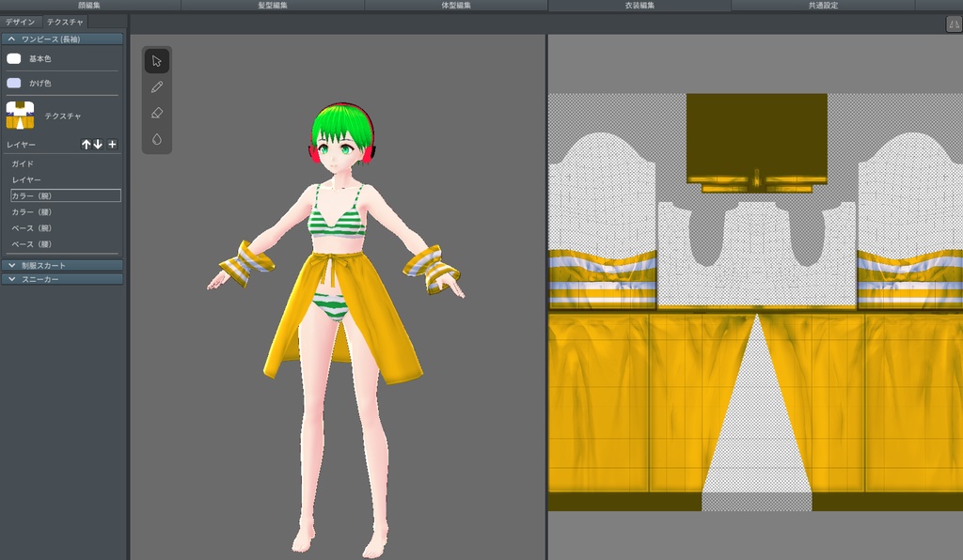Add a new layer with plus icon
The height and width of the screenshot is (560, 963).
pyautogui.click(x=112, y=145)
